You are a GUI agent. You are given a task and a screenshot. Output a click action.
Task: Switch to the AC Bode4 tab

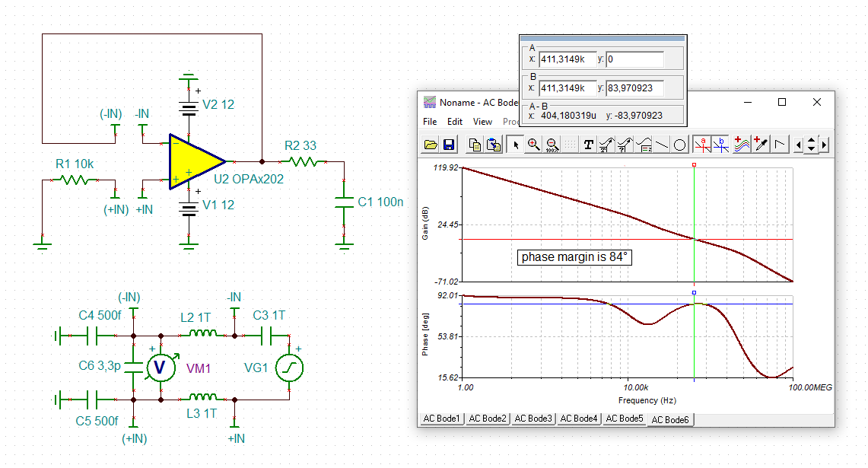(x=578, y=419)
